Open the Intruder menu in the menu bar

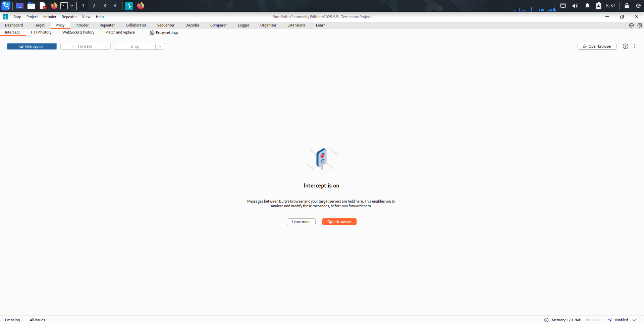point(50,17)
